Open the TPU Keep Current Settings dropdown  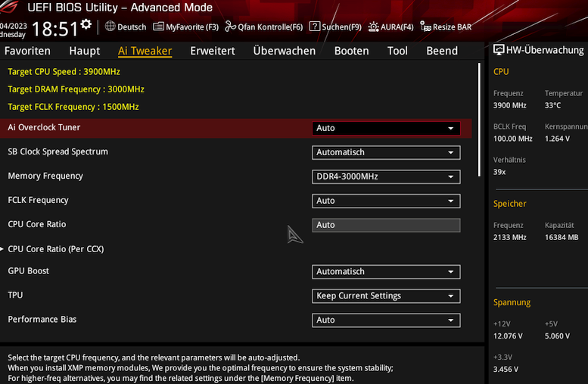click(386, 296)
